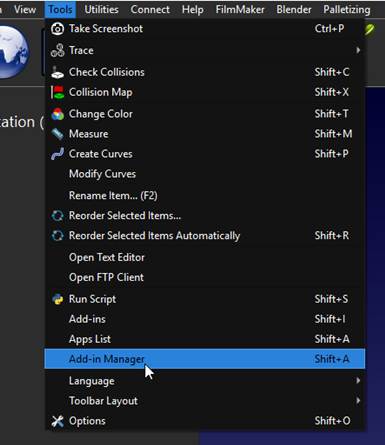Click the Reorder Selected Items Automatically icon
Image resolution: width=385 pixels, height=445 pixels.
click(57, 236)
